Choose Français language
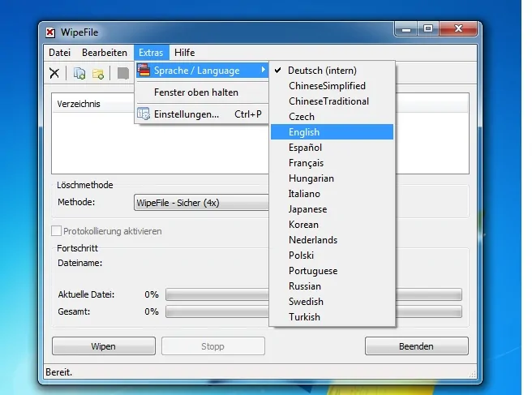Screen dimensions: 532x395 click(x=332, y=163)
